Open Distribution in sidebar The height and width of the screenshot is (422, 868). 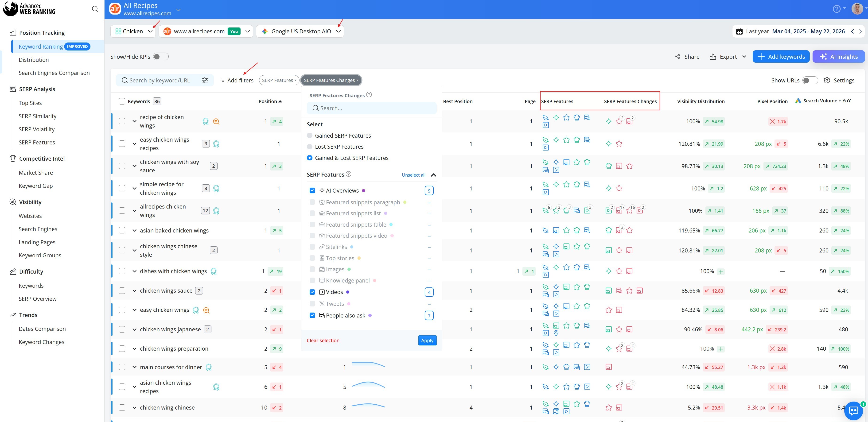34,60
